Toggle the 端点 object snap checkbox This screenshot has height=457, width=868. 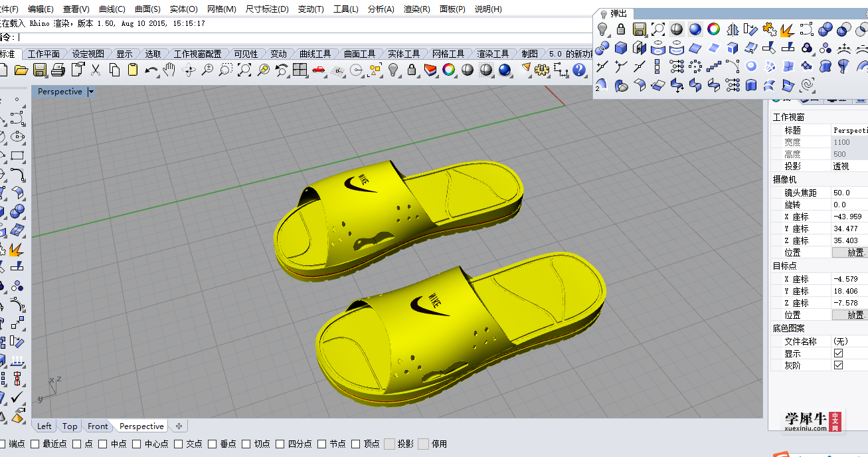click(2, 444)
